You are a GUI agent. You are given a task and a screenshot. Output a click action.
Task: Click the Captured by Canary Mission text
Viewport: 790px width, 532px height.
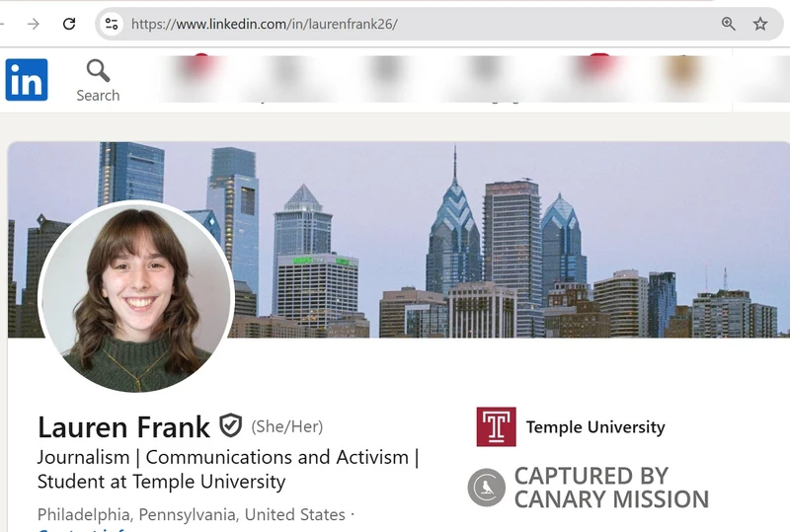(610, 488)
